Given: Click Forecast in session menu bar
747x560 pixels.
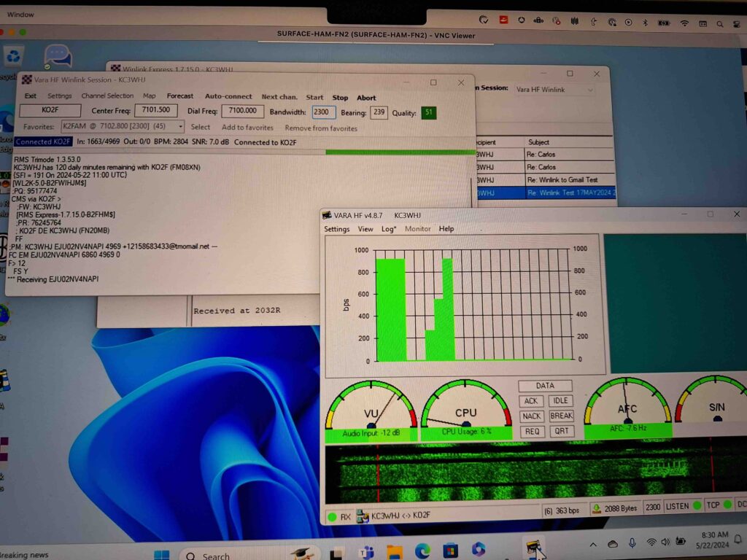Looking at the screenshot, I should (x=180, y=96).
